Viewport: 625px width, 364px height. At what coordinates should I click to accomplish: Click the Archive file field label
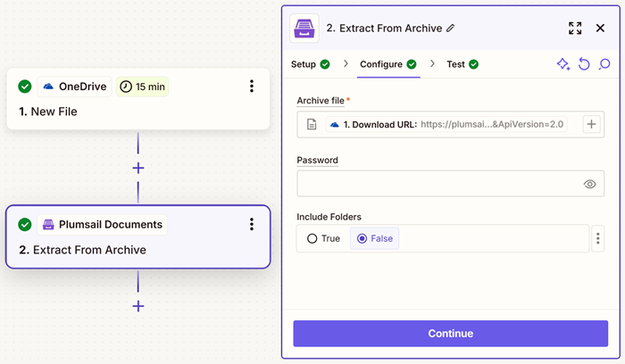coord(321,101)
